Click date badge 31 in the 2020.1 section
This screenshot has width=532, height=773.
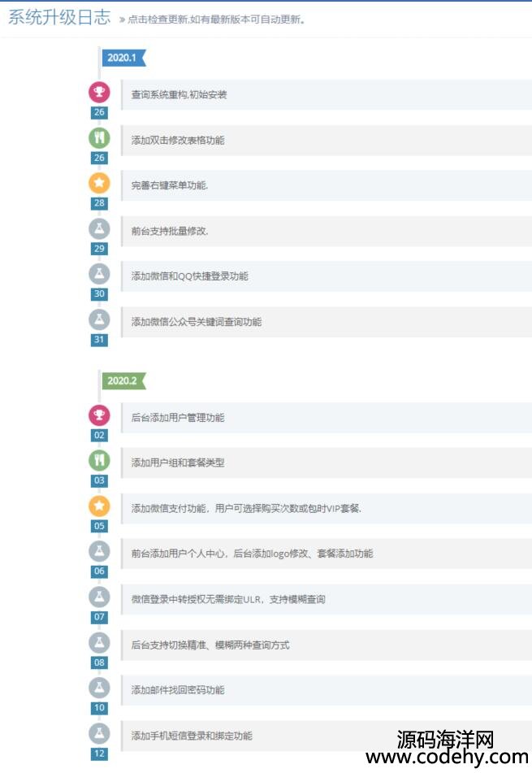coord(99,340)
